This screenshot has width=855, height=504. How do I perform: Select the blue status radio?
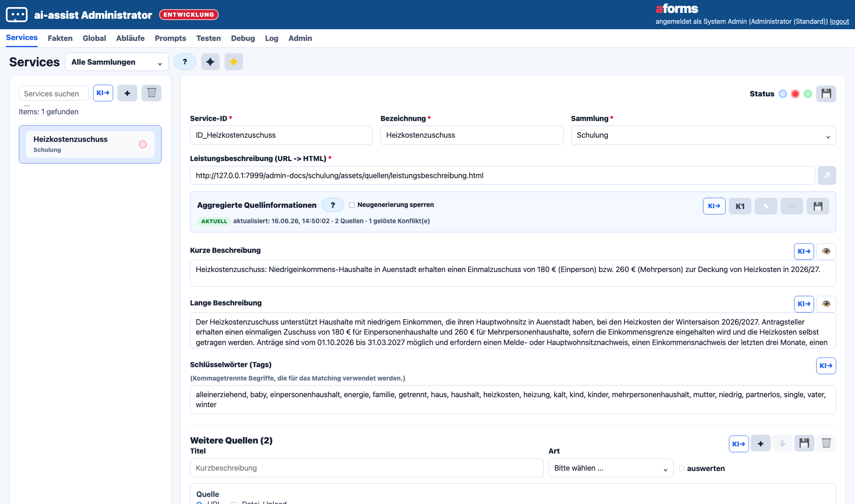[x=783, y=94]
